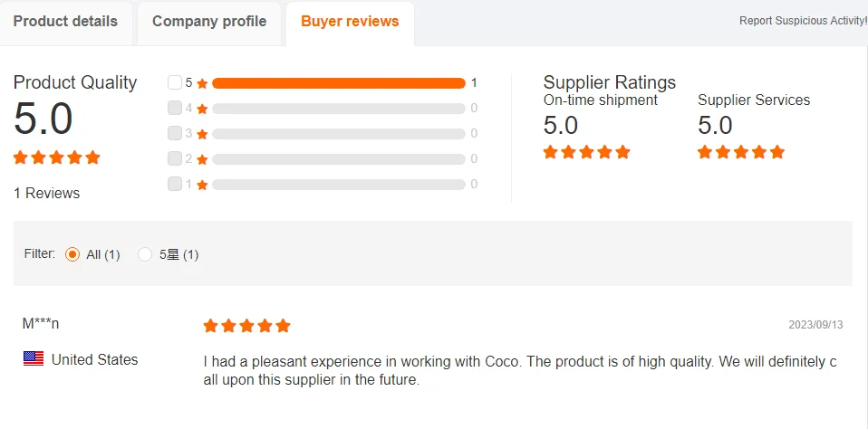Click the Product Quality star rating
The width and height of the screenshot is (868, 429).
[57, 157]
